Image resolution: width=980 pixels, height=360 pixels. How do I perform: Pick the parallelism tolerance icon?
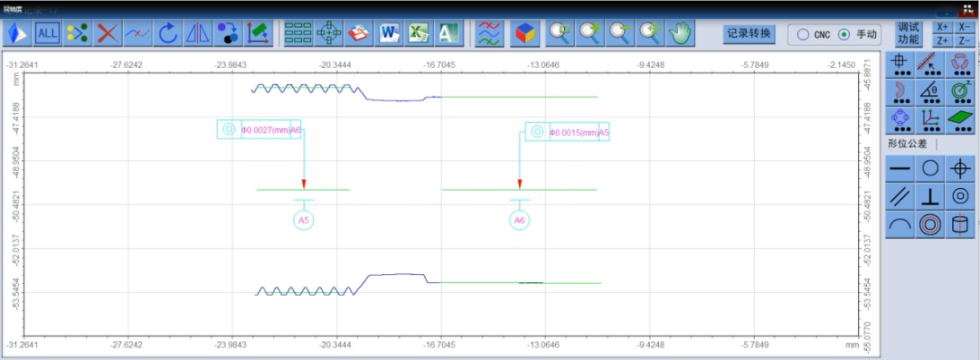click(900, 196)
